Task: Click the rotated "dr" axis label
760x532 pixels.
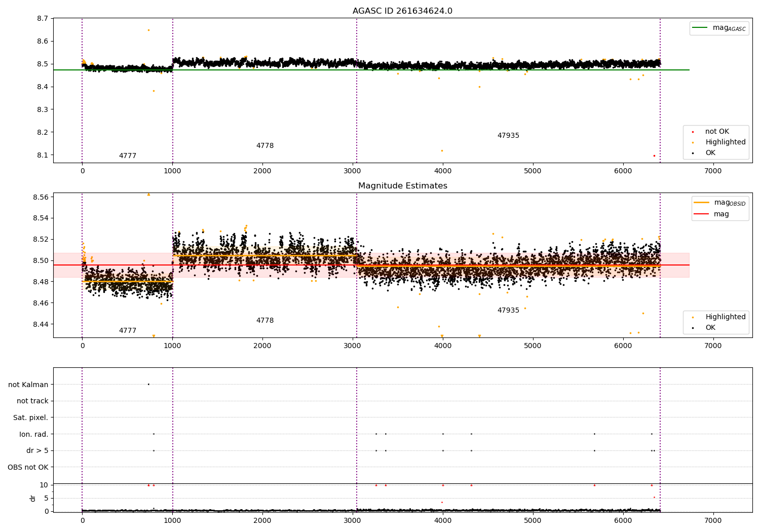Action: tap(33, 498)
